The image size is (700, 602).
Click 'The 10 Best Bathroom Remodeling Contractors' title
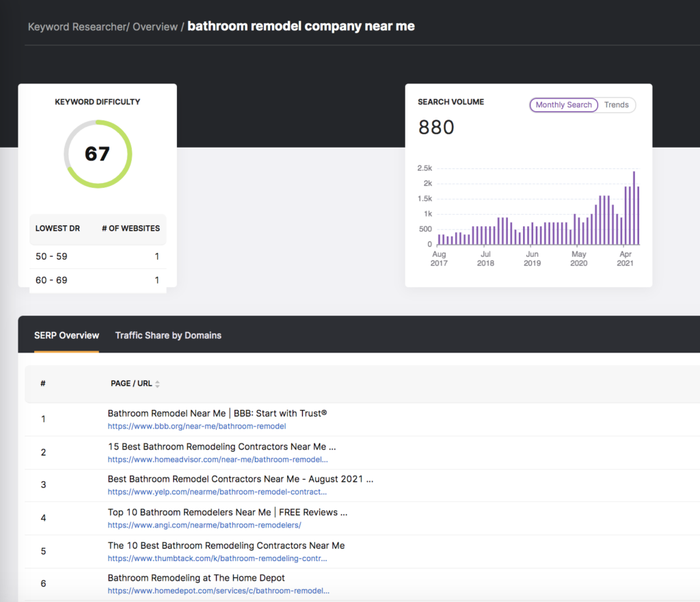[226, 545]
